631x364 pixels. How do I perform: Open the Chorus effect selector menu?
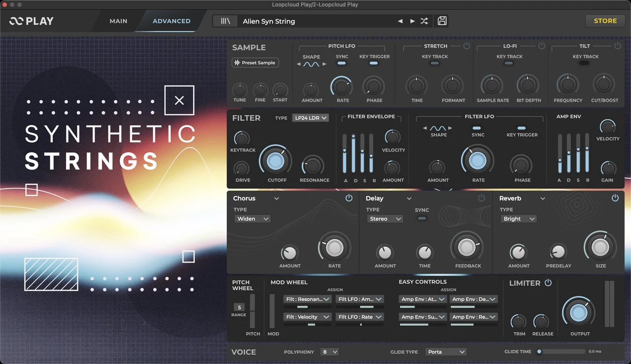coord(277,199)
